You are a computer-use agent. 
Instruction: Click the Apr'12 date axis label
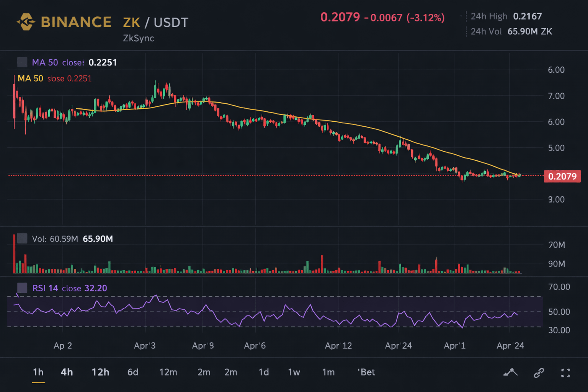[x=338, y=346]
